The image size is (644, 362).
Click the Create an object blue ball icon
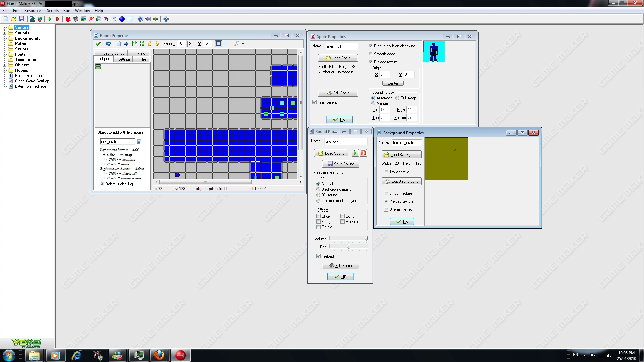[x=122, y=19]
